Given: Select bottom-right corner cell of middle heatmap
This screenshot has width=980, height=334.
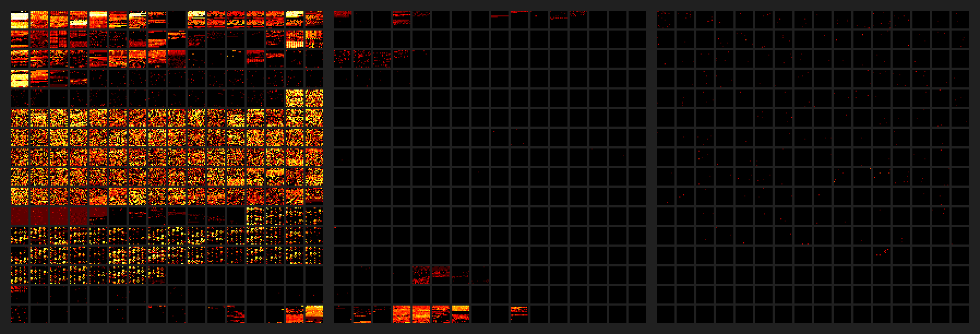Looking at the screenshot, I should [637, 314].
